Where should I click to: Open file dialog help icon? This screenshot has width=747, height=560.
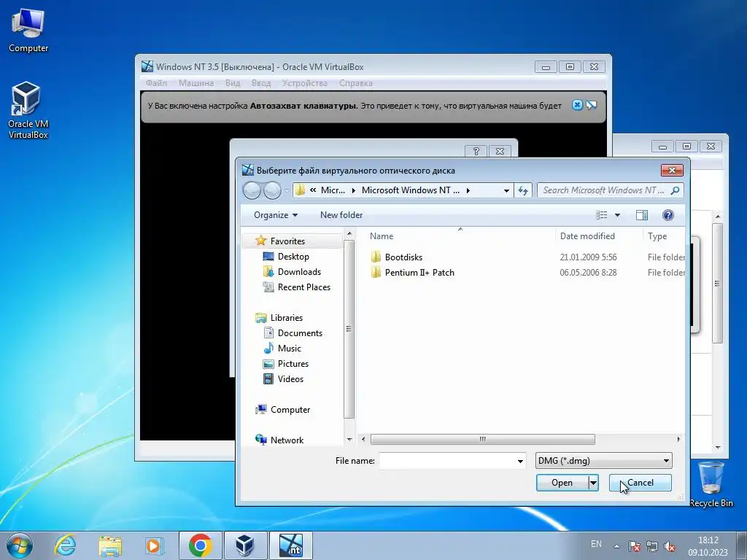click(x=668, y=215)
